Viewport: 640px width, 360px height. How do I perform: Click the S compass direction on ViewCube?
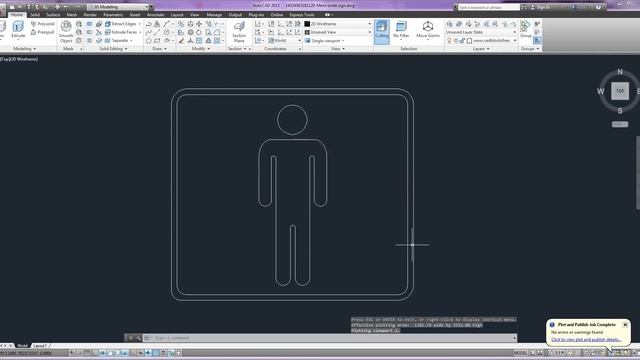click(x=620, y=111)
